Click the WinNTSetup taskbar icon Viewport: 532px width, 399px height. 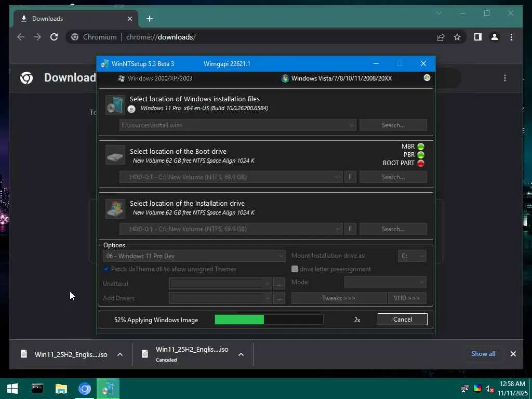click(x=108, y=389)
